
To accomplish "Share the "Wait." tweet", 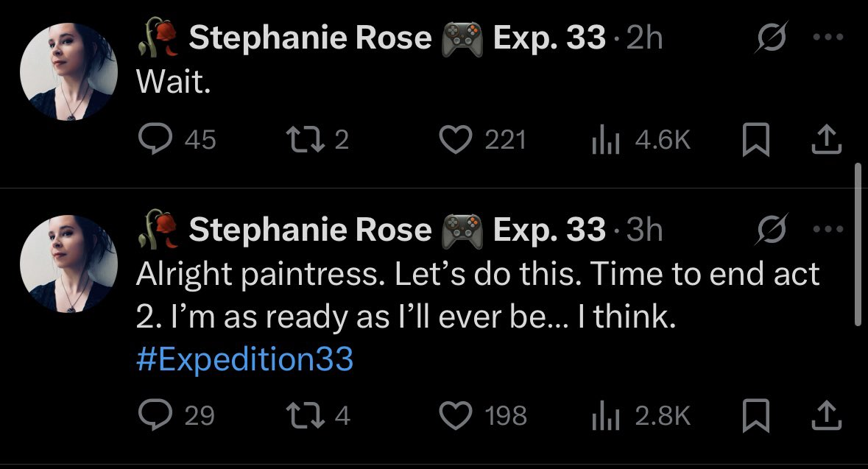I will [825, 140].
